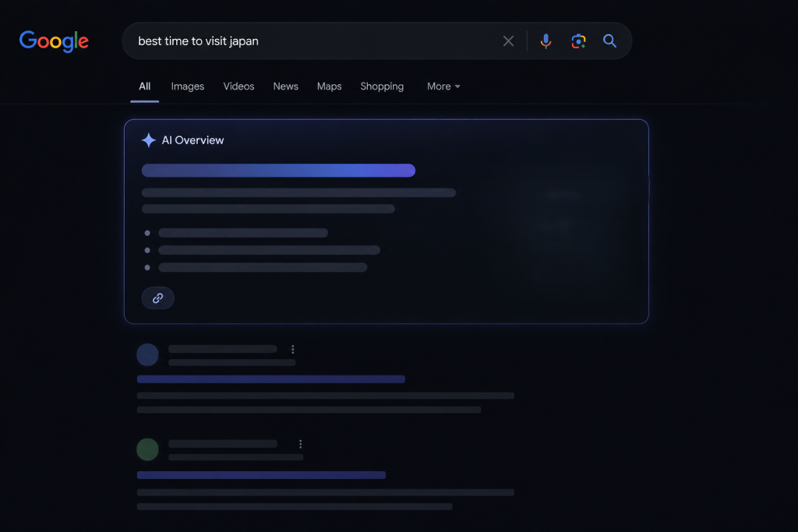Expand the More dropdown menu
Viewport: 798px width, 532px height.
[443, 86]
